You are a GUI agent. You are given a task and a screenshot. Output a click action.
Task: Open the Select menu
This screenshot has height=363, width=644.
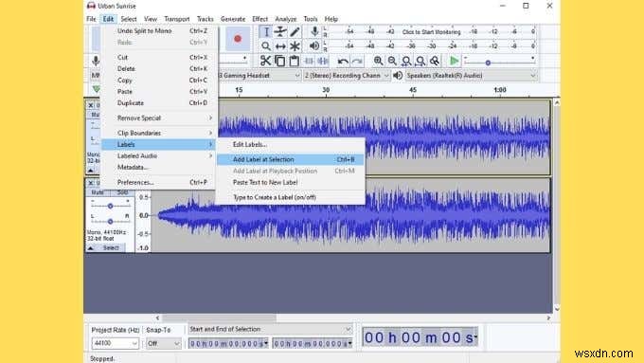(129, 19)
